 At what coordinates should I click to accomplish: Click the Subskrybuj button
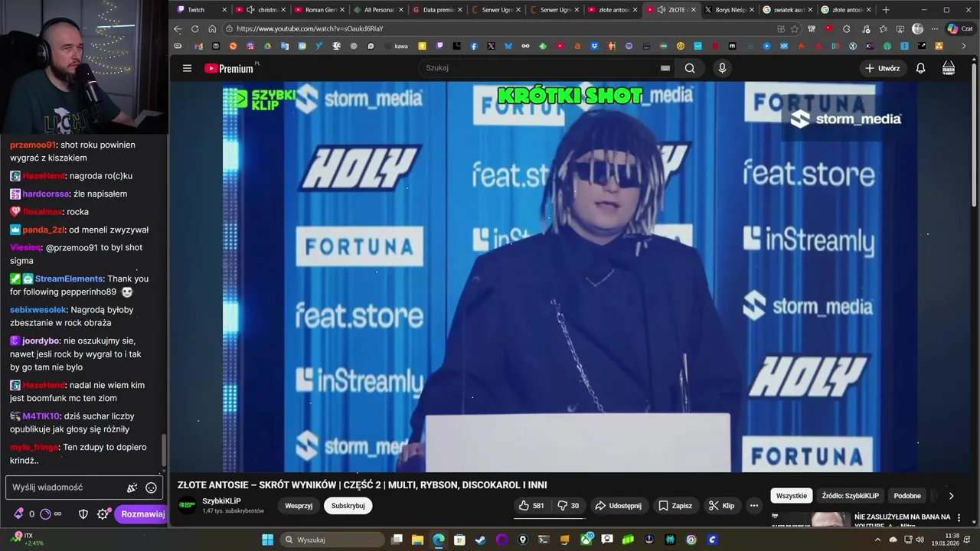tap(348, 506)
